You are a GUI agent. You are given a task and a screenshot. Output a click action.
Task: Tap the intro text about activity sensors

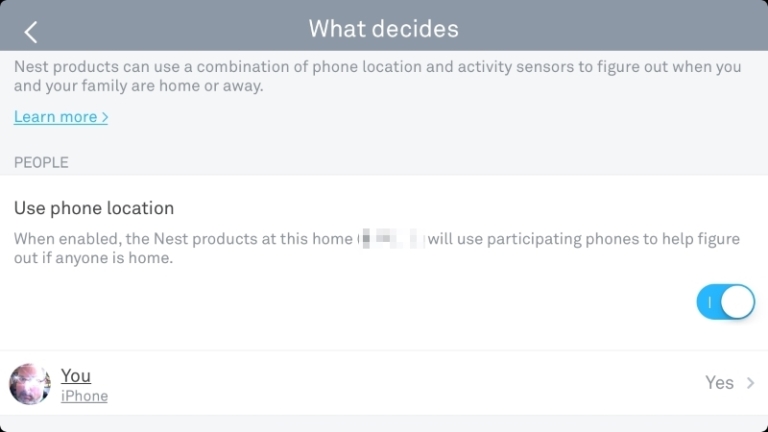377,76
